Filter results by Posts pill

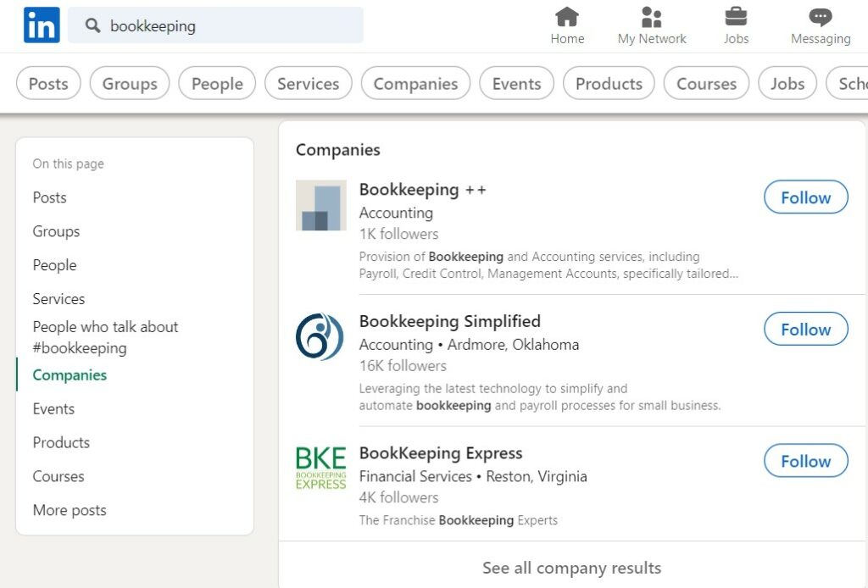coord(48,84)
